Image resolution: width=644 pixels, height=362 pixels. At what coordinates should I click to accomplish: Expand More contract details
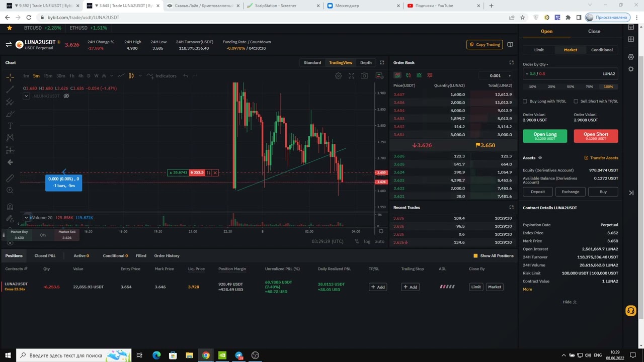527,289
